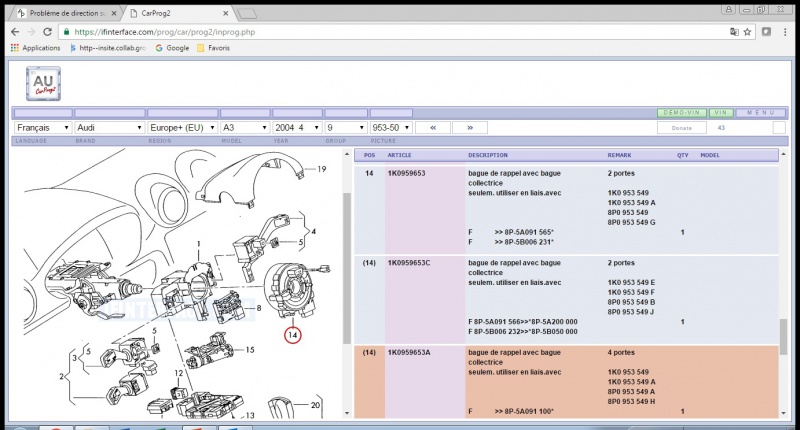
Task: Click part number 19 in diagram
Action: coord(321,169)
